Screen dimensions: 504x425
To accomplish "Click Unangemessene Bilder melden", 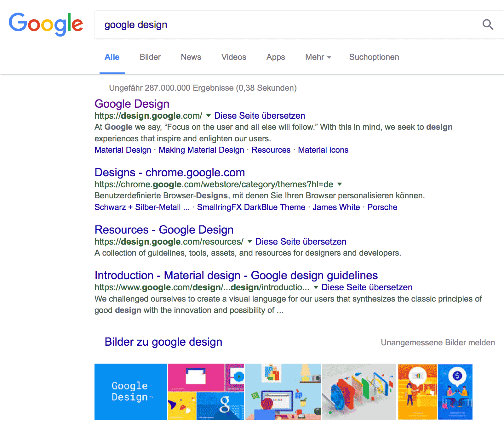I will pos(438,343).
